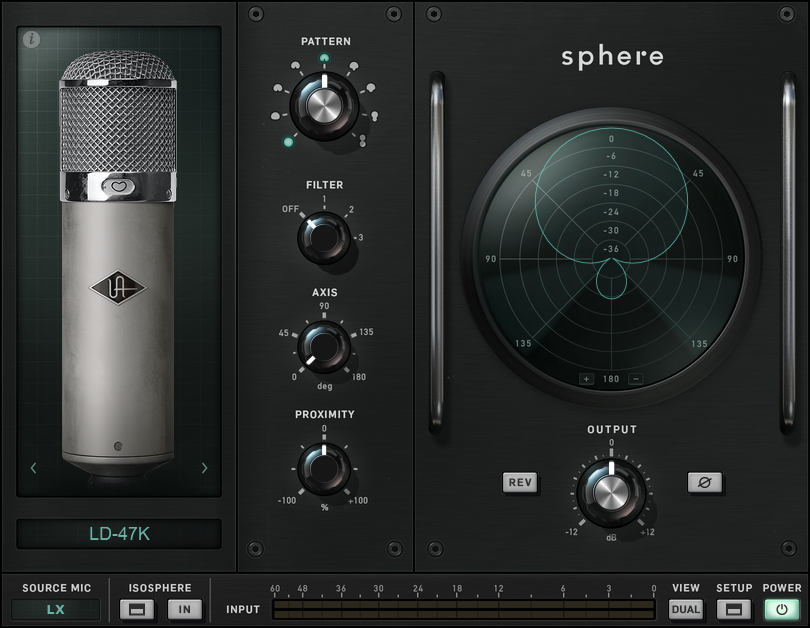The image size is (810, 628).
Task: Click the AXIS knob
Action: tap(324, 347)
